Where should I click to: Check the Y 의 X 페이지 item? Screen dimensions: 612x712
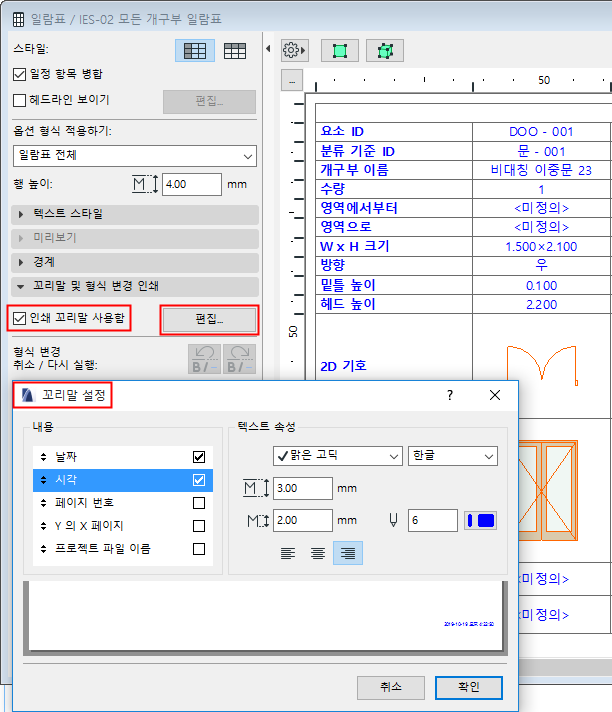(199, 526)
